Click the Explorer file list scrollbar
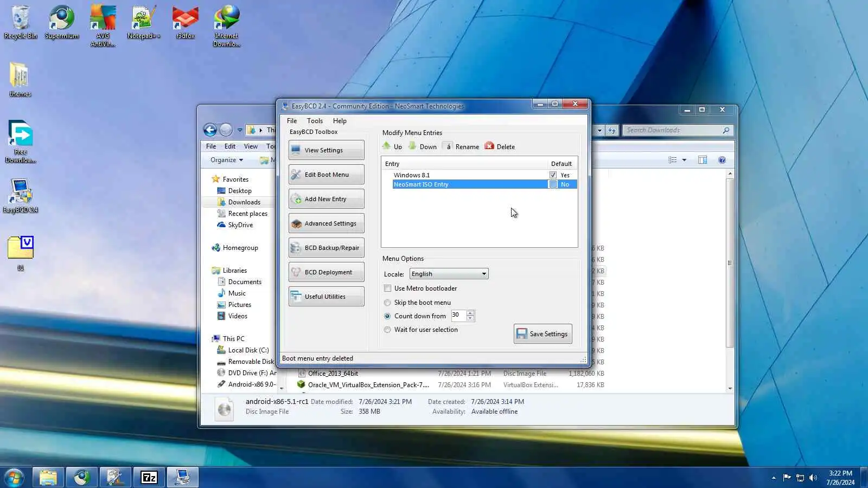The width and height of the screenshot is (868, 488). (730, 263)
